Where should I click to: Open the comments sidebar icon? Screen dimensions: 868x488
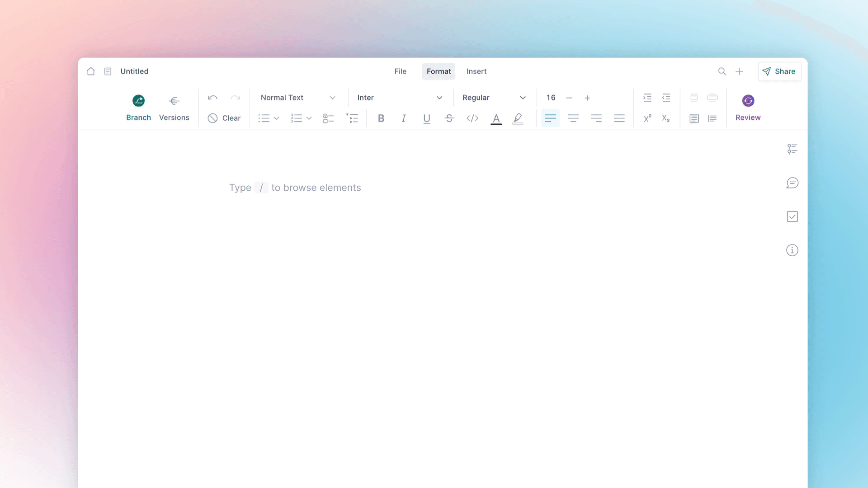792,183
